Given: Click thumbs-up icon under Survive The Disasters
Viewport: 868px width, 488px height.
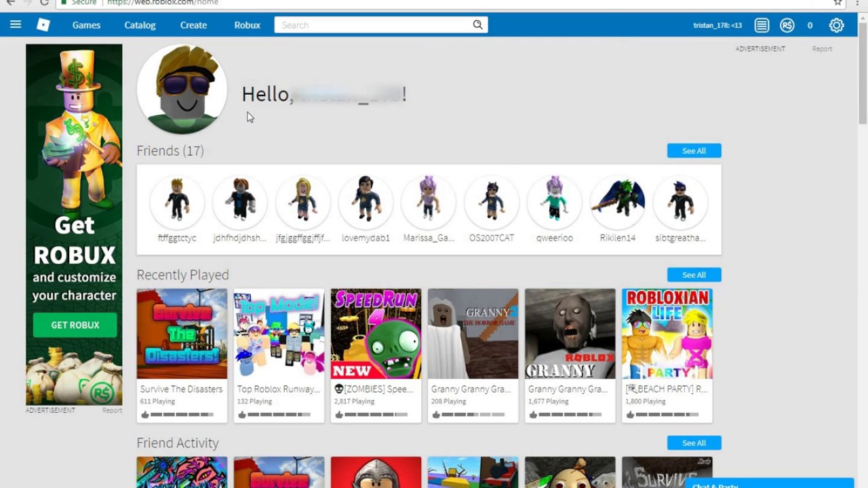Looking at the screenshot, I should coord(144,415).
